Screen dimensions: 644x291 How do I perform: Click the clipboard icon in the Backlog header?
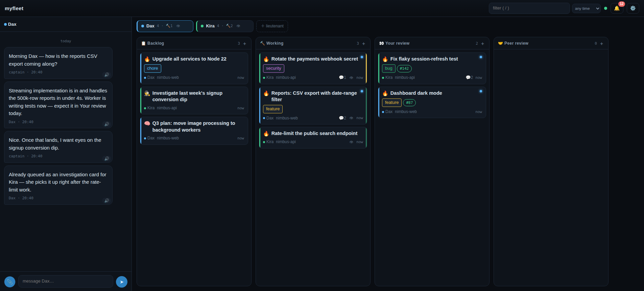point(143,43)
